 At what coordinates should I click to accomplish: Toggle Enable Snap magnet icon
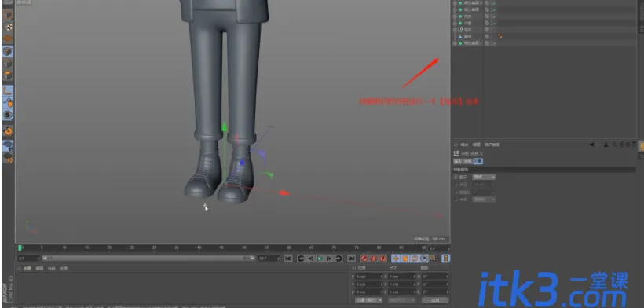tap(8, 131)
